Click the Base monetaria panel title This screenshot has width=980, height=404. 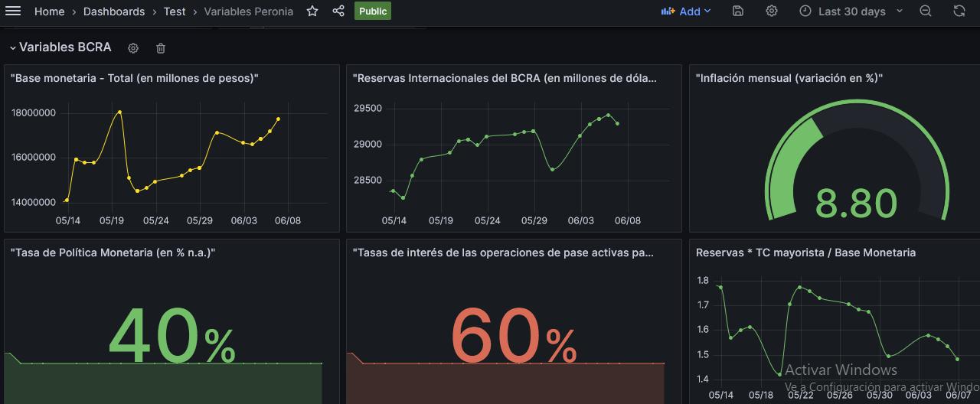(135, 78)
